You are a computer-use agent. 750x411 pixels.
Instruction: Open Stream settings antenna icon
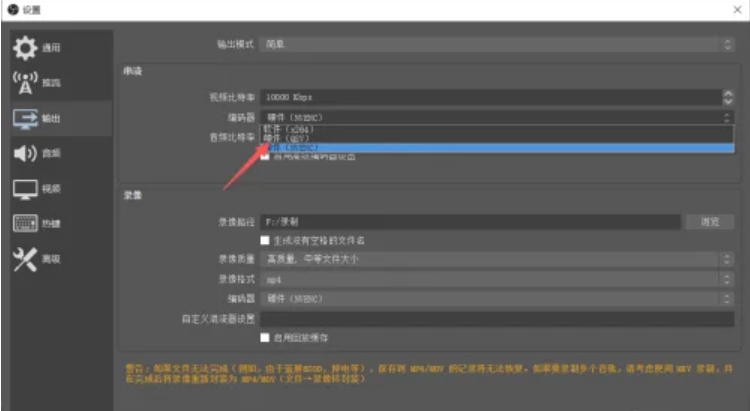click(25, 83)
